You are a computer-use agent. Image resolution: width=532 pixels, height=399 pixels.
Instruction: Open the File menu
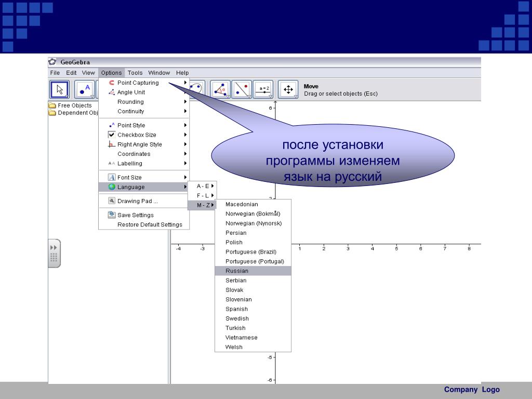(x=55, y=73)
